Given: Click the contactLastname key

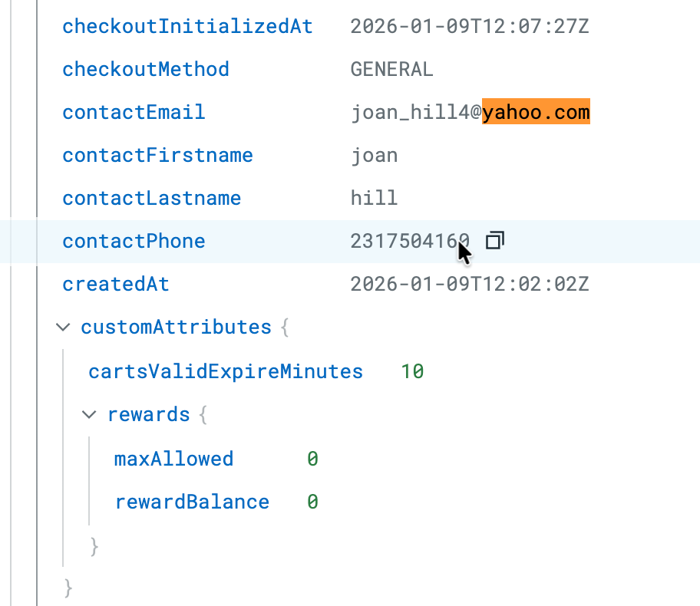Looking at the screenshot, I should click(x=151, y=198).
